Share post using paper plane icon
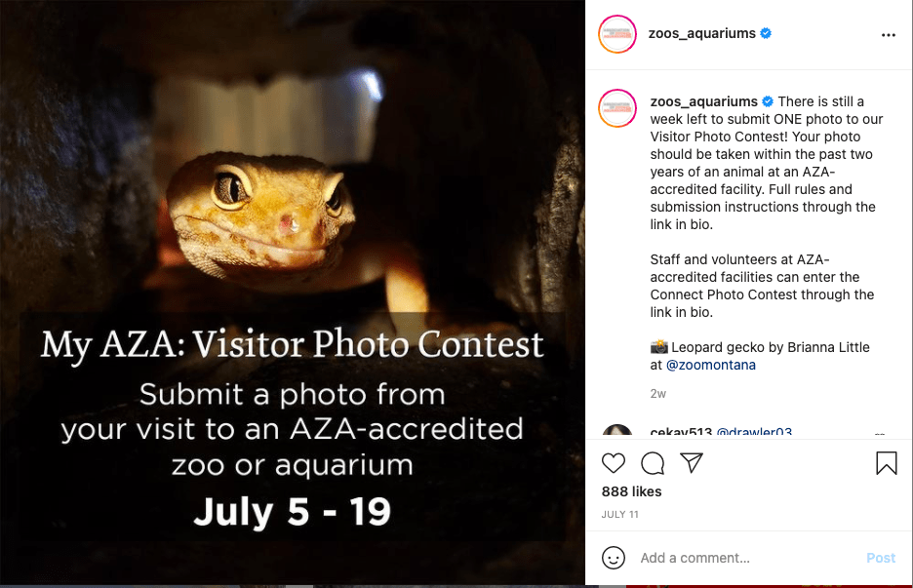 (692, 463)
